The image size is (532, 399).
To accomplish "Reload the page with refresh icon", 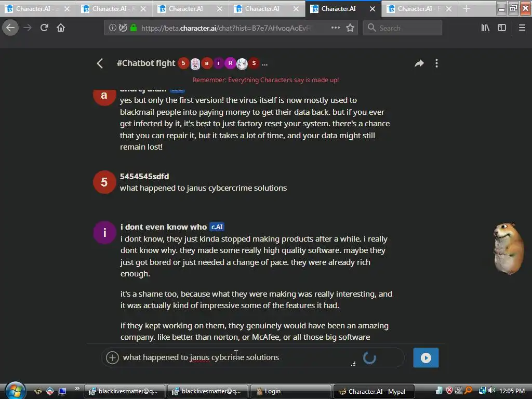I will click(x=44, y=28).
